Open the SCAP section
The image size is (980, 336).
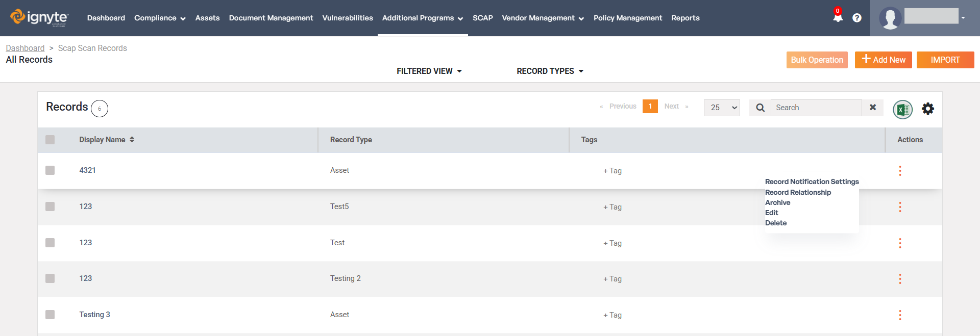coord(483,18)
